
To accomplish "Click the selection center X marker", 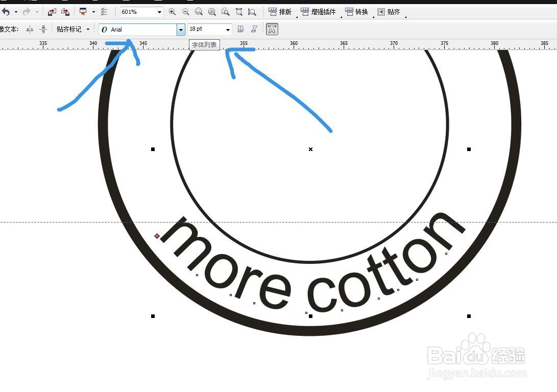I will click(311, 149).
